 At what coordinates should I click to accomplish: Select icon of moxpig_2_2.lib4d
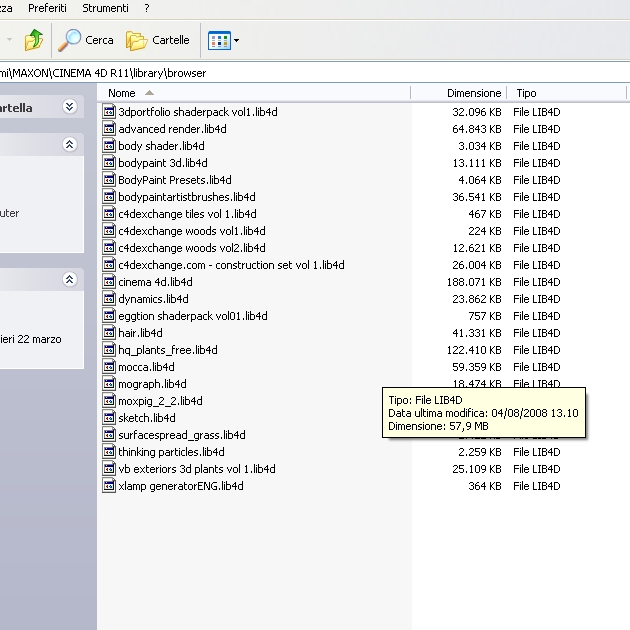click(x=108, y=401)
